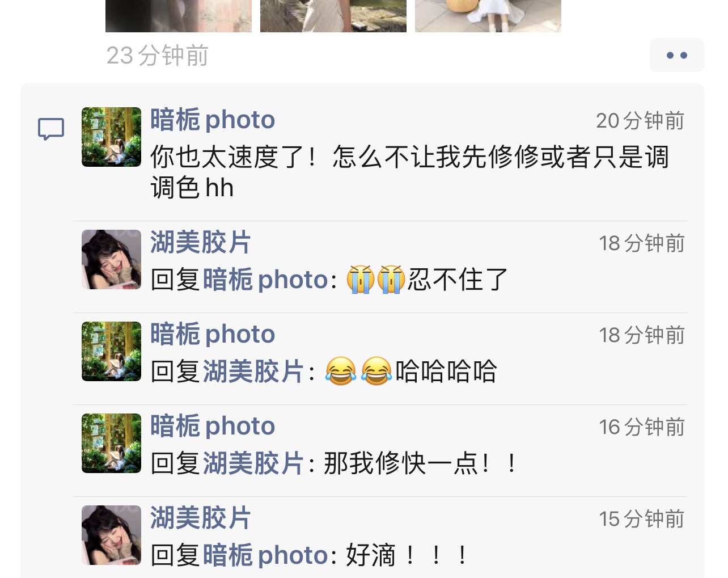Viewport: 728px width, 578px height.
Task: Tap mentioned 暗栀photo in 好滴 reply
Action: [265, 555]
